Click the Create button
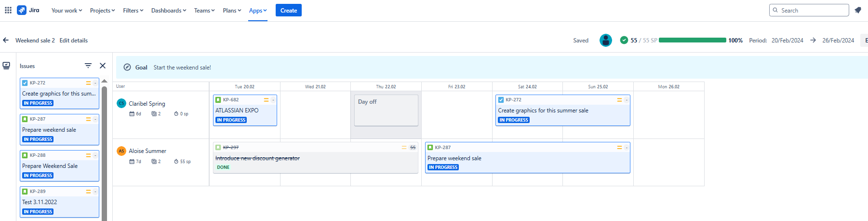This screenshot has height=221, width=868. tap(289, 10)
